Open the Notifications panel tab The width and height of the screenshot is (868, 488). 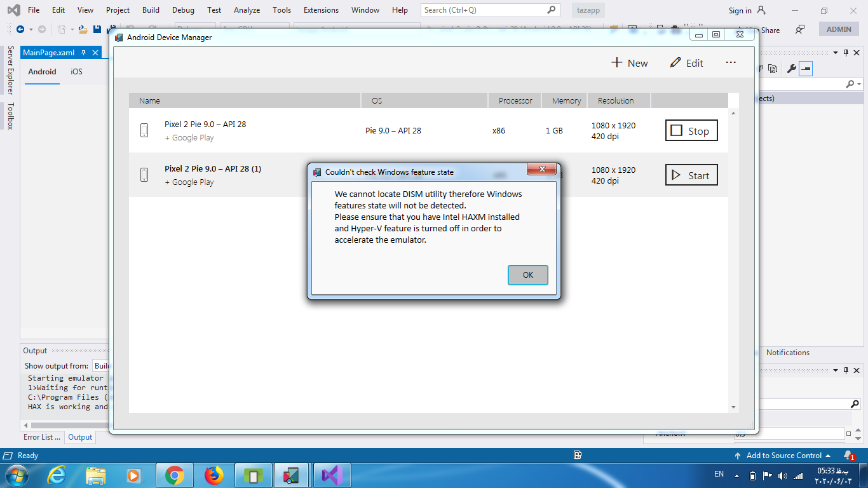(787, 353)
